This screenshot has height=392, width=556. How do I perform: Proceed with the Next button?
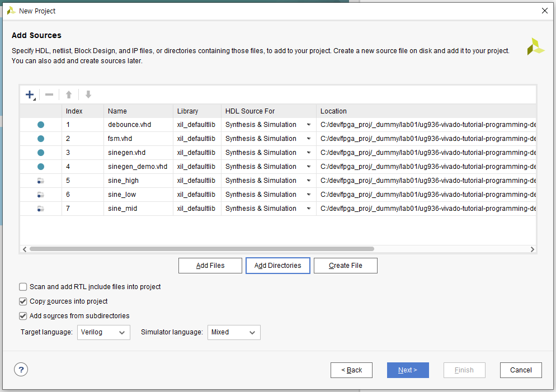[x=408, y=370]
